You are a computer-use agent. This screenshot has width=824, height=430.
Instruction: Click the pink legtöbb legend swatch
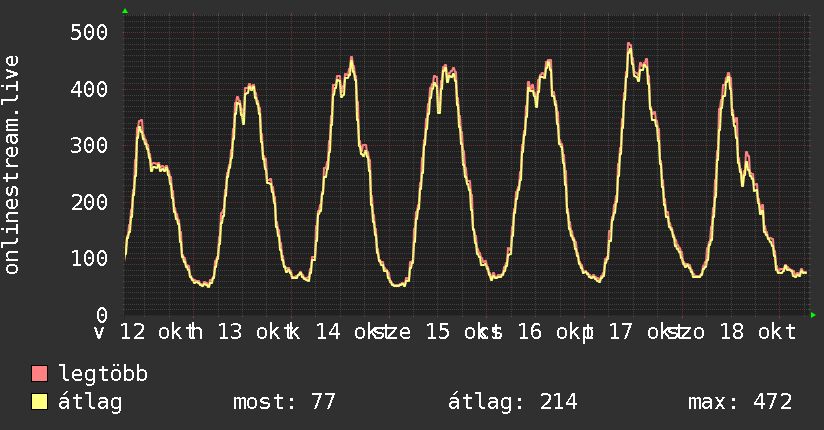[39, 373]
